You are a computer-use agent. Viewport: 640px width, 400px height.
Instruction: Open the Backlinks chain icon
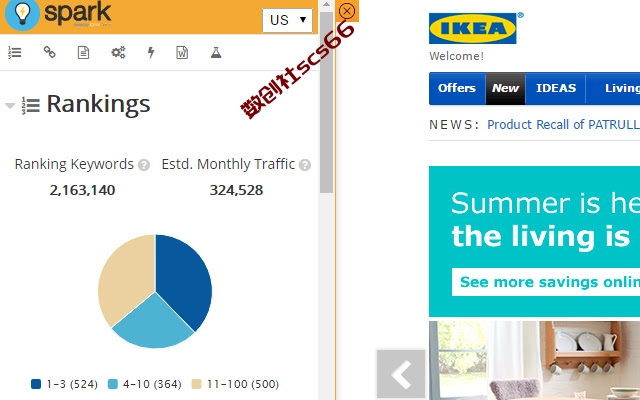point(49,52)
